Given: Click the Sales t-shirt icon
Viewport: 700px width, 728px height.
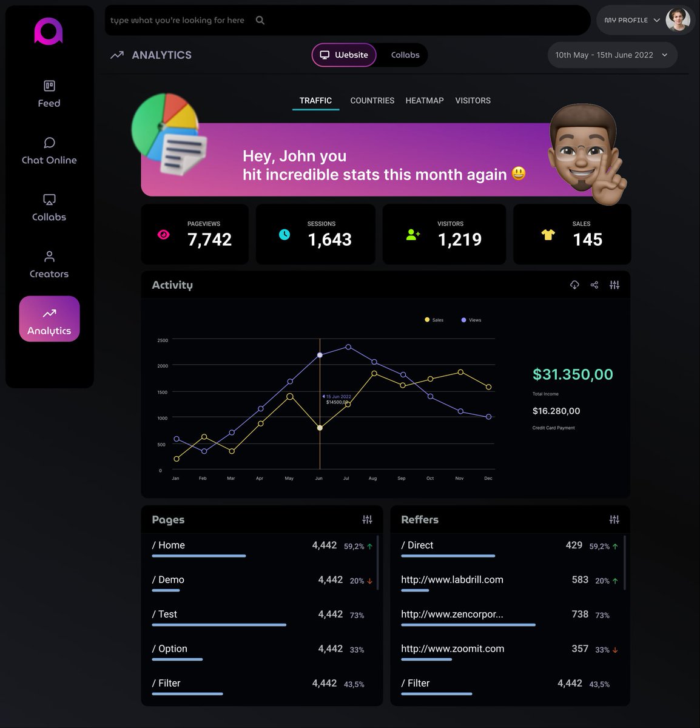Looking at the screenshot, I should tap(548, 234).
